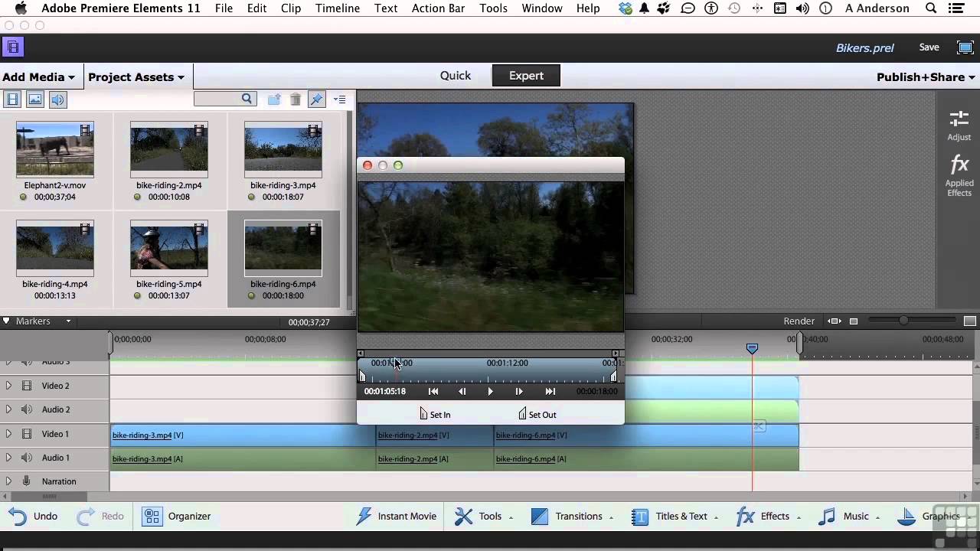Expand the Narration track
This screenshot has width=980, height=551.
pos(8,481)
